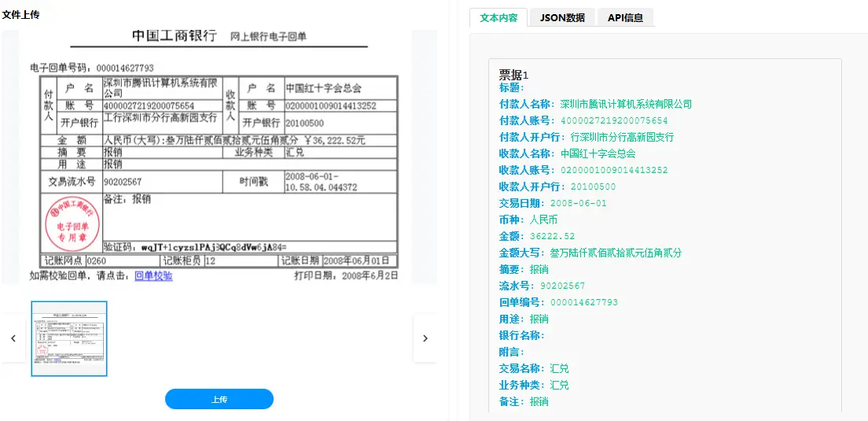This screenshot has height=421, width=868.
Task: Select payee account 0200001009014413252 in results
Action: point(615,170)
